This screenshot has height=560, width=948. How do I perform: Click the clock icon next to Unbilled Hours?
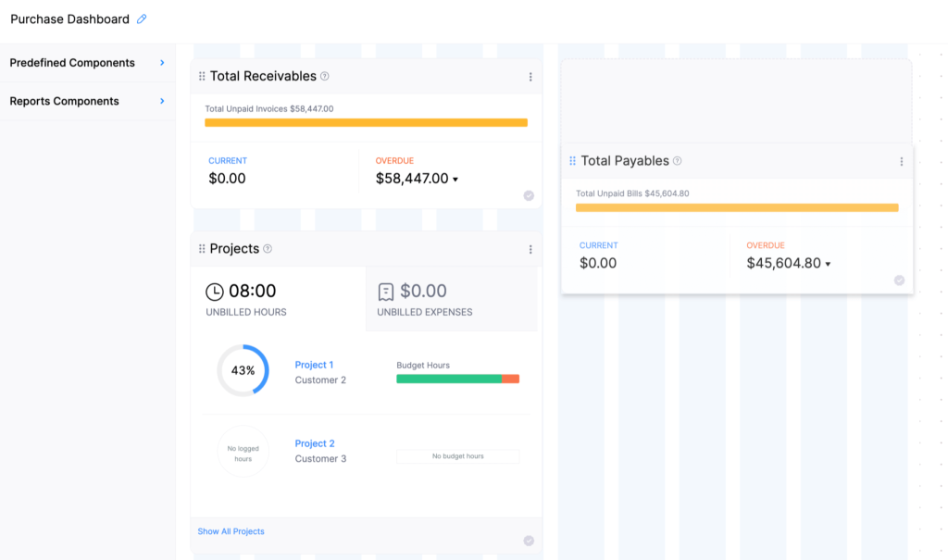215,289
